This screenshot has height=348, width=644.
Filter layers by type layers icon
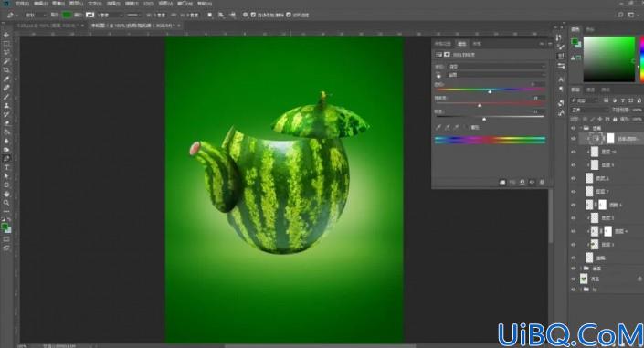[x=623, y=100]
